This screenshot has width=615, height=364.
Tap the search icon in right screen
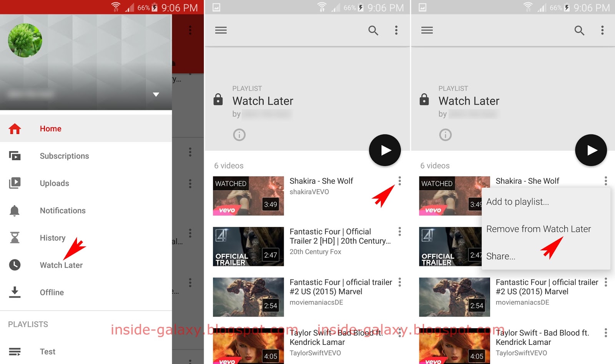coord(579,30)
